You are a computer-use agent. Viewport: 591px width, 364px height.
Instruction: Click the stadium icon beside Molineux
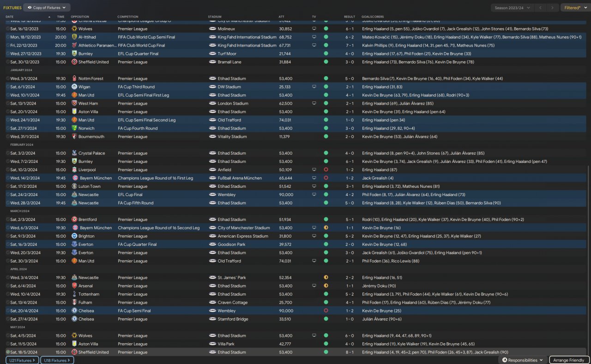pos(212,29)
